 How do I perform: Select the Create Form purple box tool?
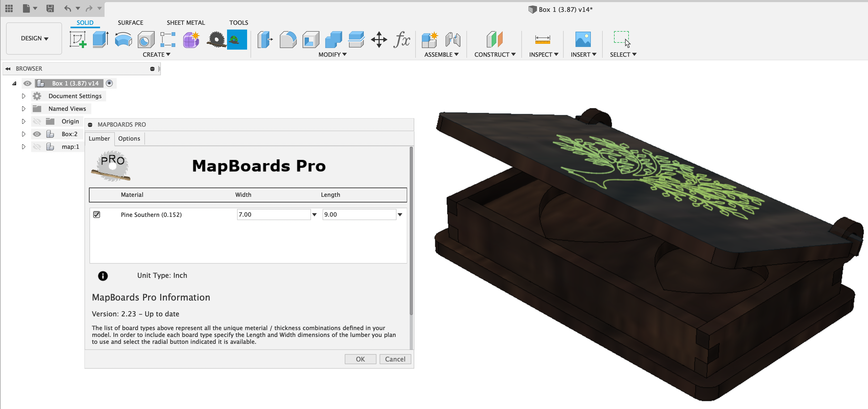click(x=191, y=40)
